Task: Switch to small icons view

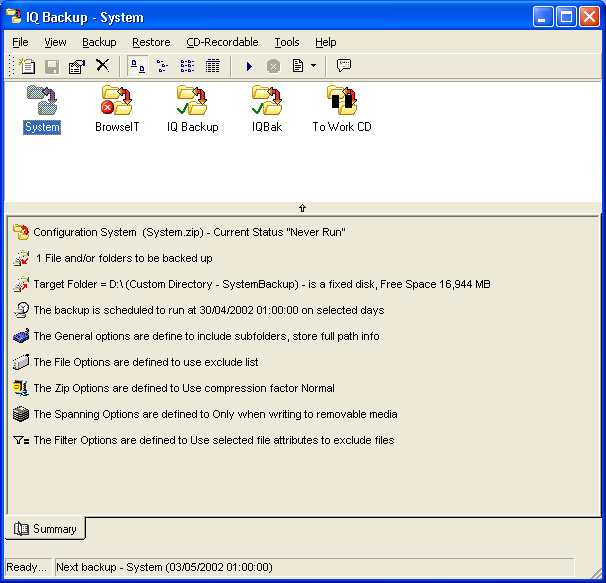Action: pos(162,66)
